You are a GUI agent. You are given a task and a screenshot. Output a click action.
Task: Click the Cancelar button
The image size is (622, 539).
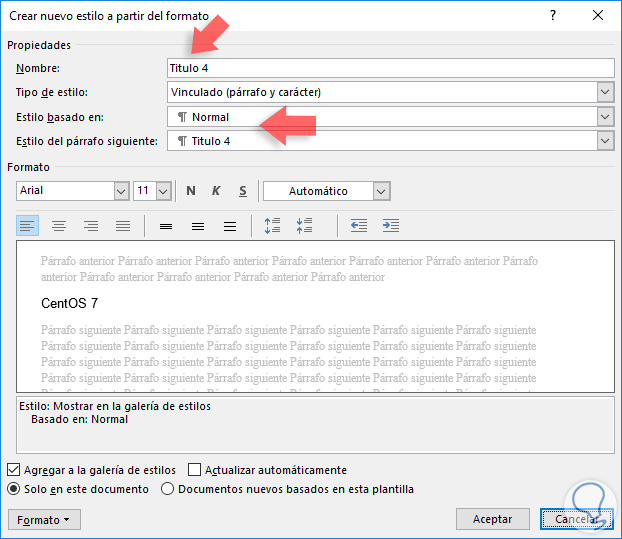(577, 519)
